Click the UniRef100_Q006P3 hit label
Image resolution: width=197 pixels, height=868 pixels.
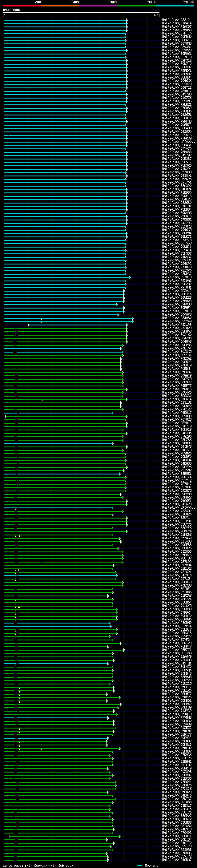click(177, 314)
